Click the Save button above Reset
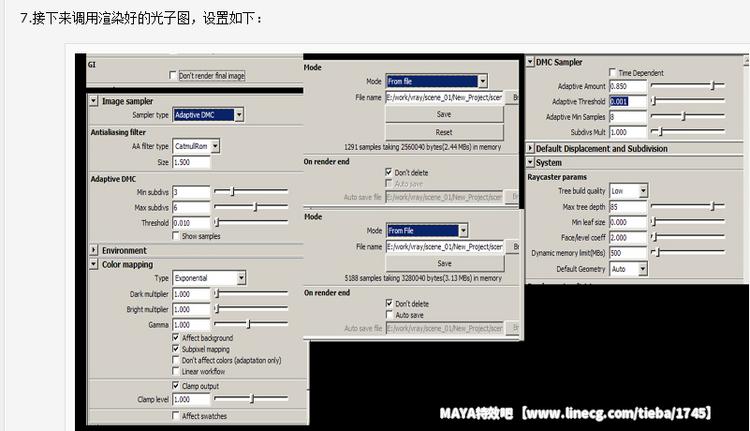The image size is (750, 431). (444, 114)
